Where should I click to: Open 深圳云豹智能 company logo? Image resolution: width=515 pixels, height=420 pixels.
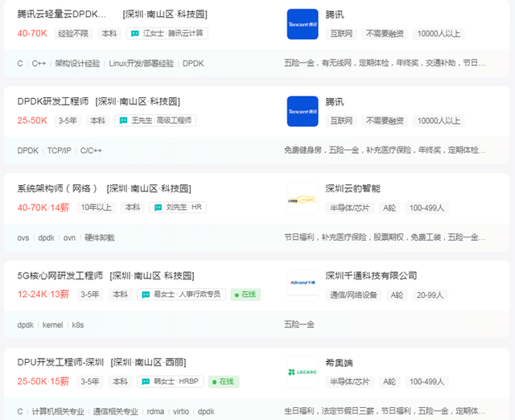click(303, 199)
